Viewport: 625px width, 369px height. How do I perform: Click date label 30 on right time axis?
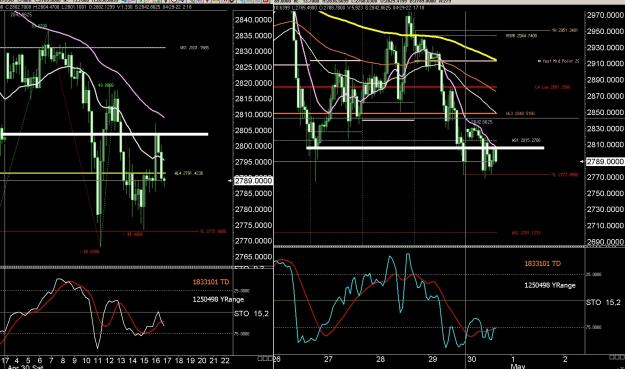coord(472,359)
